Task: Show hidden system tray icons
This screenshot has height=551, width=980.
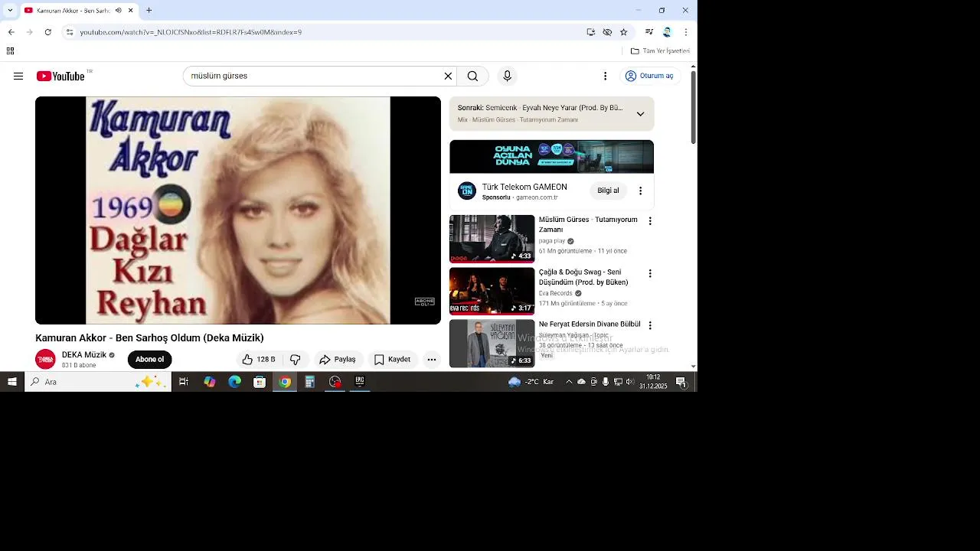Action: pyautogui.click(x=569, y=382)
